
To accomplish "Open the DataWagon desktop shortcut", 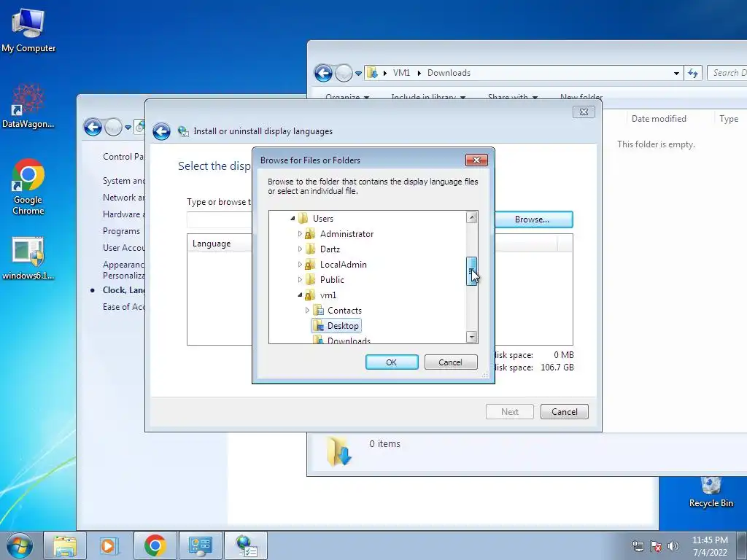I will (x=28, y=106).
